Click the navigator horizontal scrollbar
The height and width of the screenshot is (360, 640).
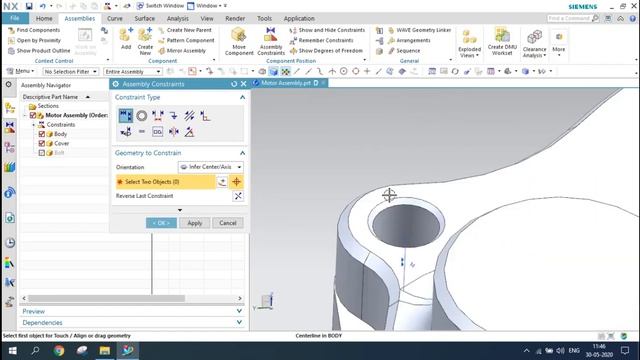[106, 298]
